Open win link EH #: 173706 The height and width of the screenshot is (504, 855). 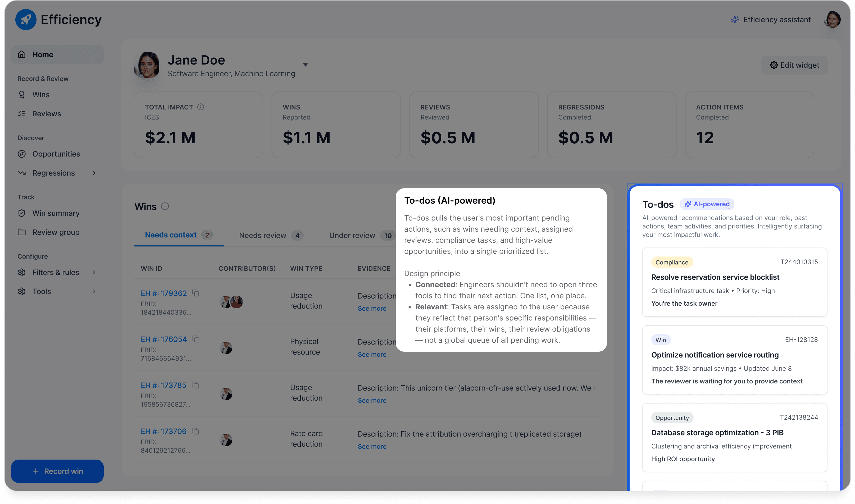point(163,431)
